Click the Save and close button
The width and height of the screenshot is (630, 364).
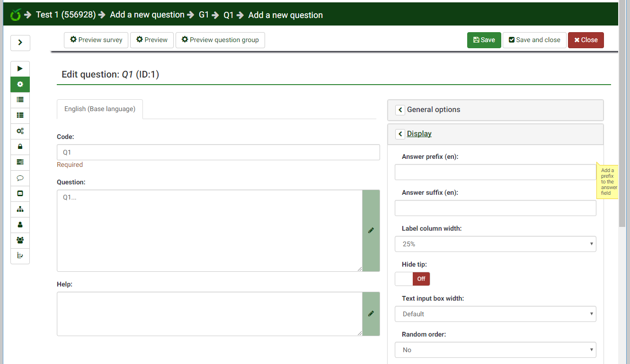pos(534,40)
